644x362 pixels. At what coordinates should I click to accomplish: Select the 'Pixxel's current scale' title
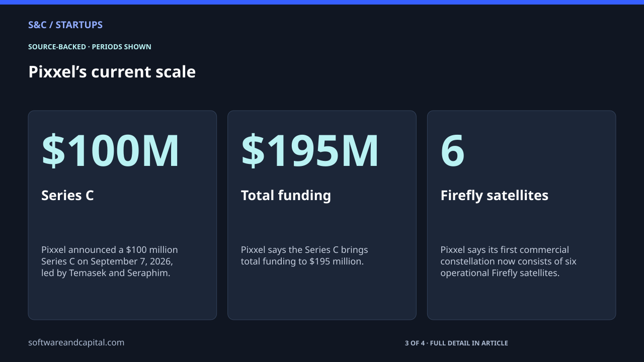click(x=112, y=72)
